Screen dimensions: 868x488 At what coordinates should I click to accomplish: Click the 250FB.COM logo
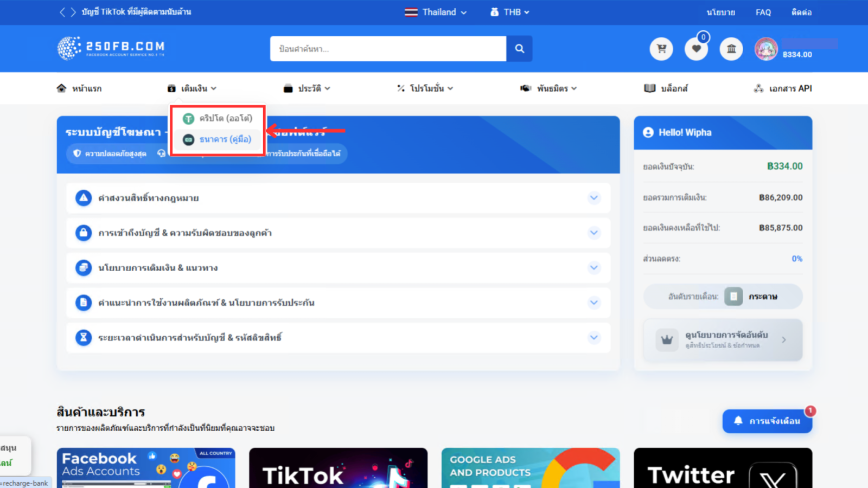(x=111, y=48)
